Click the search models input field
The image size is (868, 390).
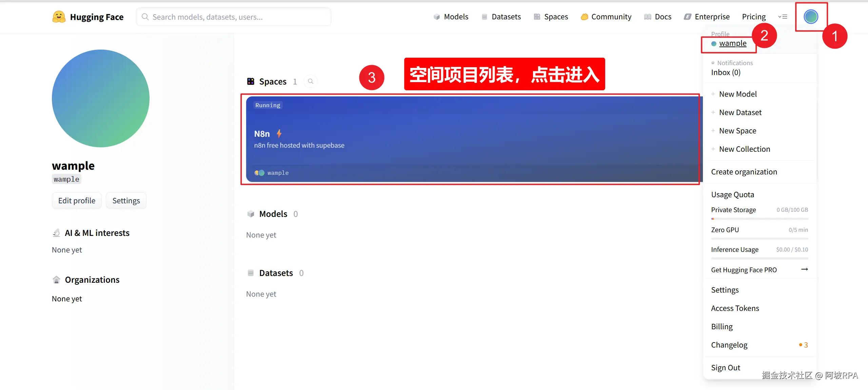(x=234, y=17)
